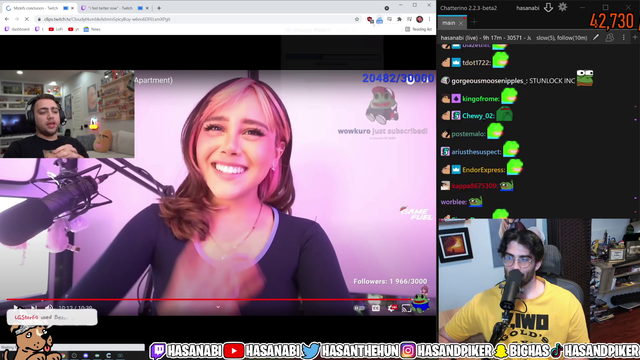
Task: Click the emote in worblee's message
Action: [475, 201]
